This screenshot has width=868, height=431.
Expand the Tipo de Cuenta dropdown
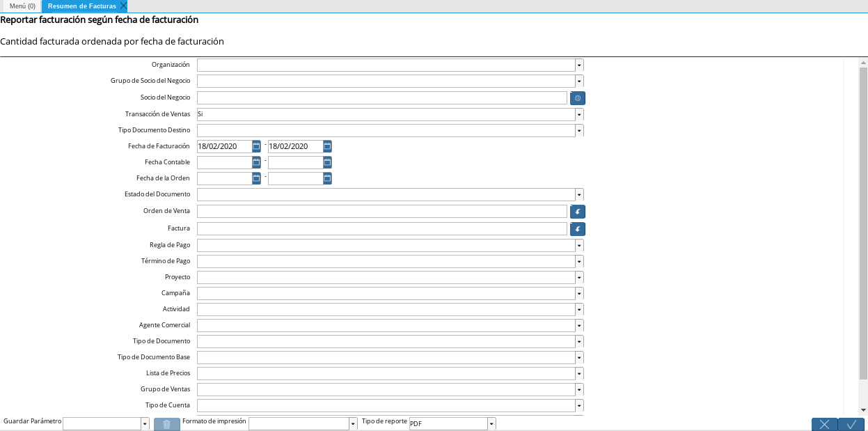click(x=579, y=405)
